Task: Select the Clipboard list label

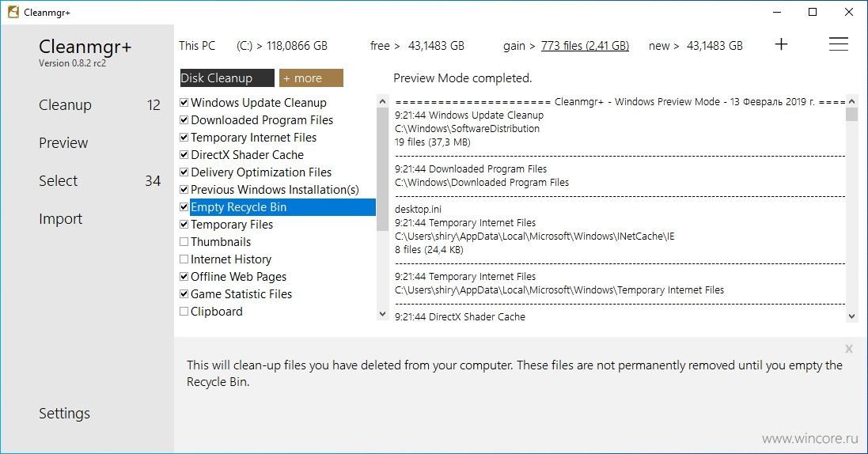Action: 217,311
